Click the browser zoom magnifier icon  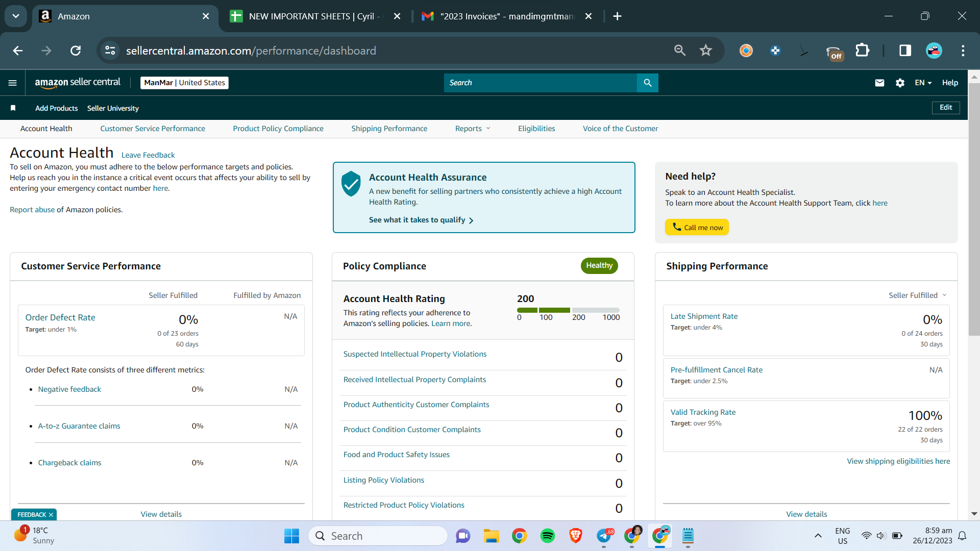click(x=680, y=51)
